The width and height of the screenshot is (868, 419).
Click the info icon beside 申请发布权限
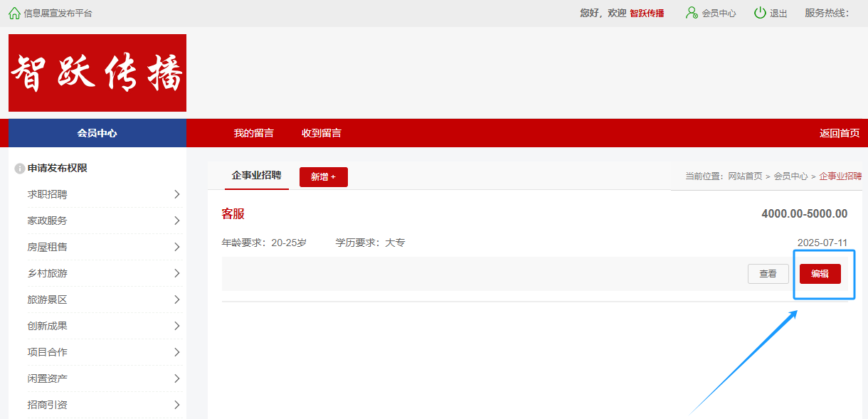[x=20, y=169]
